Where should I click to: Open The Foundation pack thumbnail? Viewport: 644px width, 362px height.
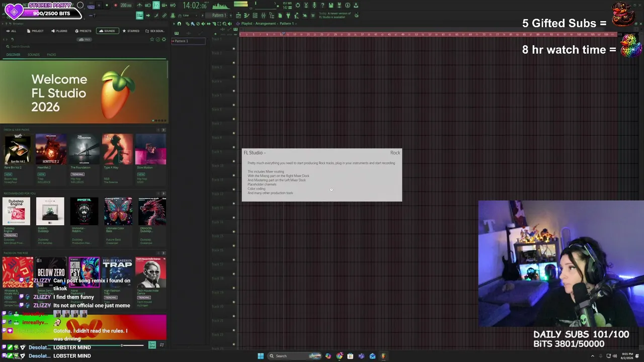tap(84, 149)
